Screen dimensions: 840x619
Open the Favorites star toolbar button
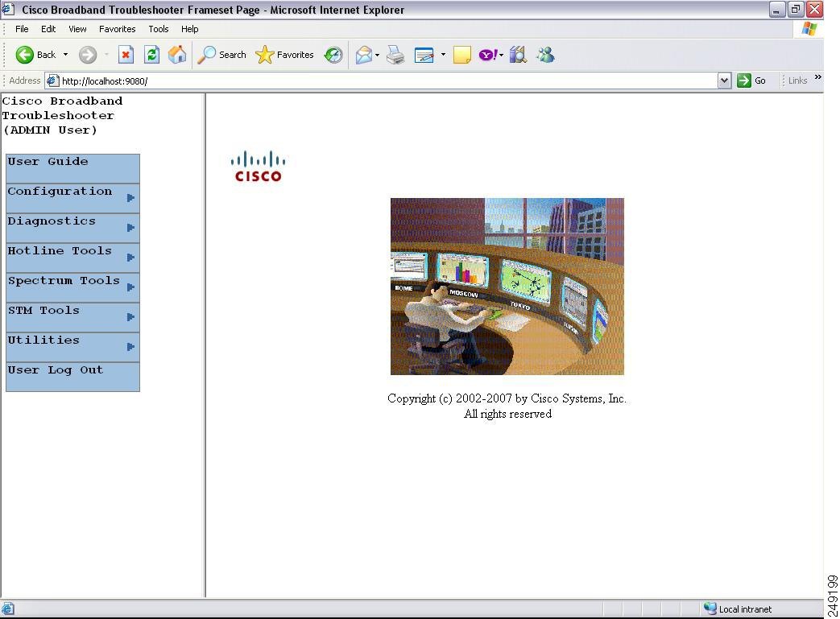[284, 55]
